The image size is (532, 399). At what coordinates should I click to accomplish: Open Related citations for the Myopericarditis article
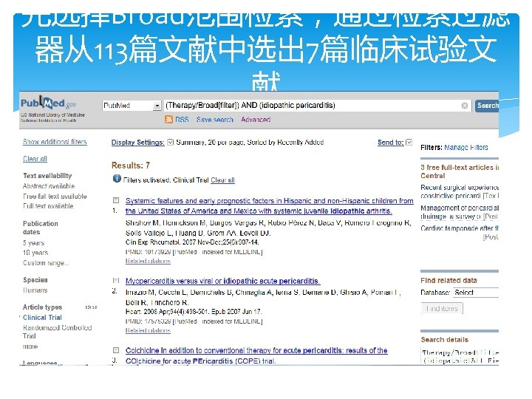click(x=148, y=330)
